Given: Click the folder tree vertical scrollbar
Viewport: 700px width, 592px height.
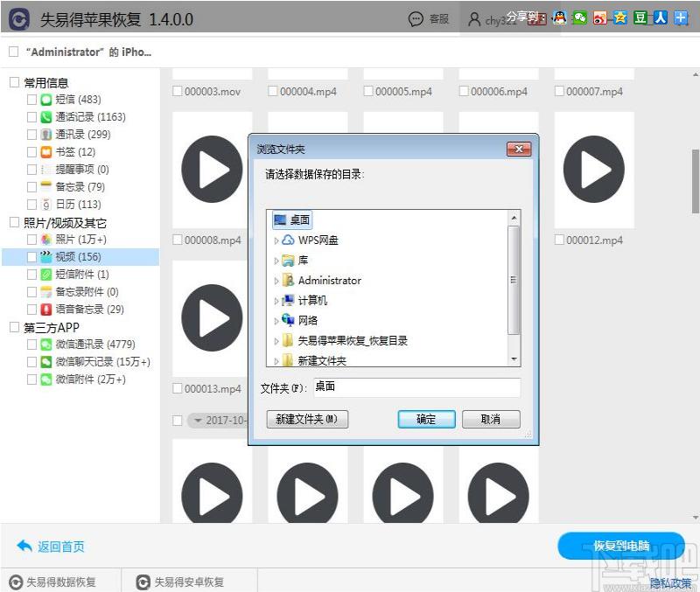Looking at the screenshot, I should point(514,280).
